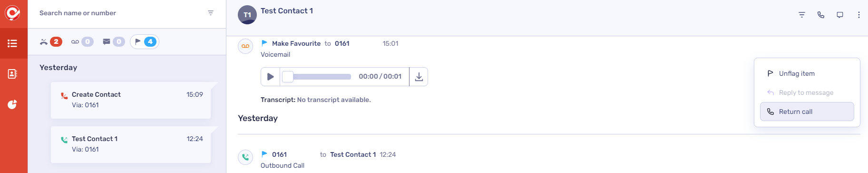This screenshot has width=868, height=173.
Task: Toggle the voicemail filter showing 0
Action: point(82,41)
